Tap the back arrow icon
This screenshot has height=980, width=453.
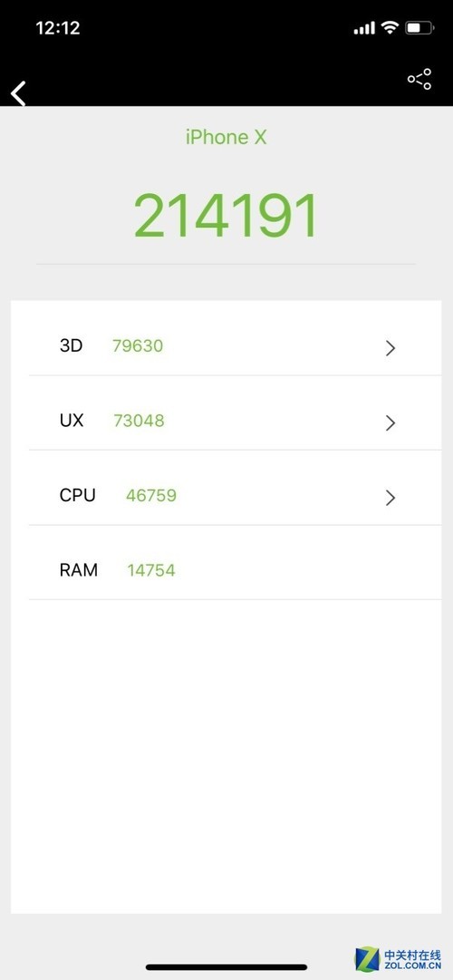[19, 93]
